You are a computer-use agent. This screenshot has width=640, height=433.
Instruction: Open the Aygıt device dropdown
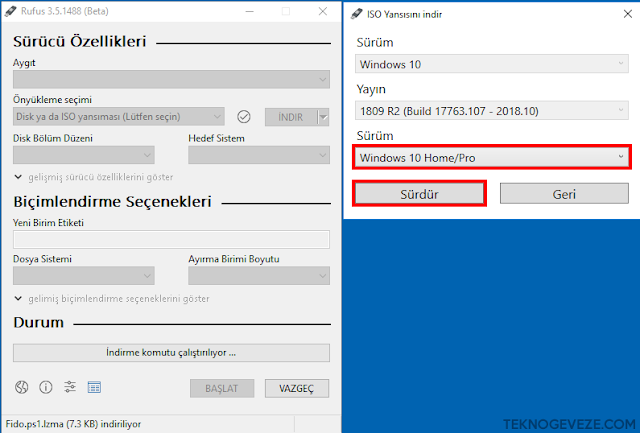click(171, 79)
